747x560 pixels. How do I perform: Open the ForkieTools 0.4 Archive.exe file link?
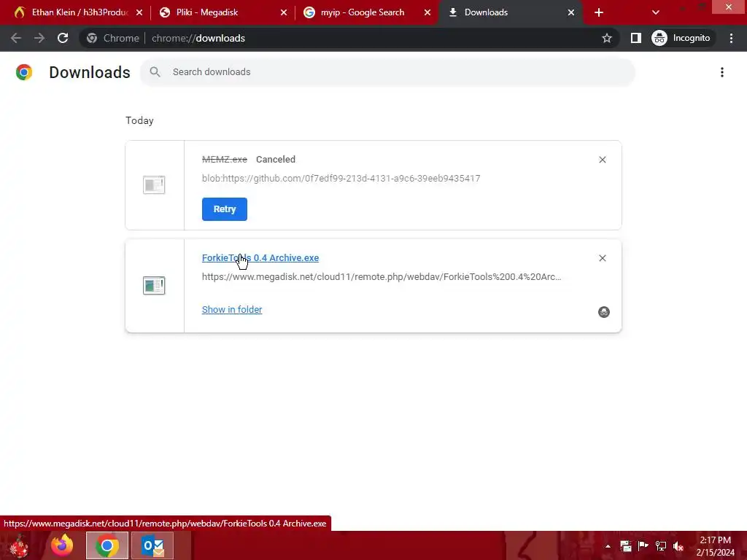coord(260,257)
